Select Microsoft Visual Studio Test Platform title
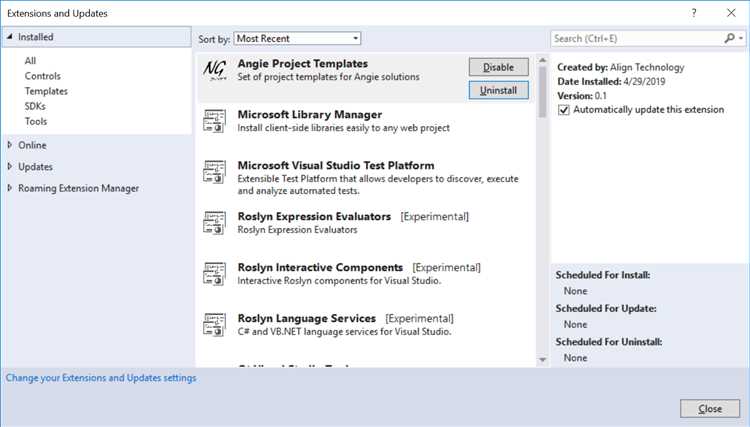This screenshot has width=750, height=427. [336, 165]
